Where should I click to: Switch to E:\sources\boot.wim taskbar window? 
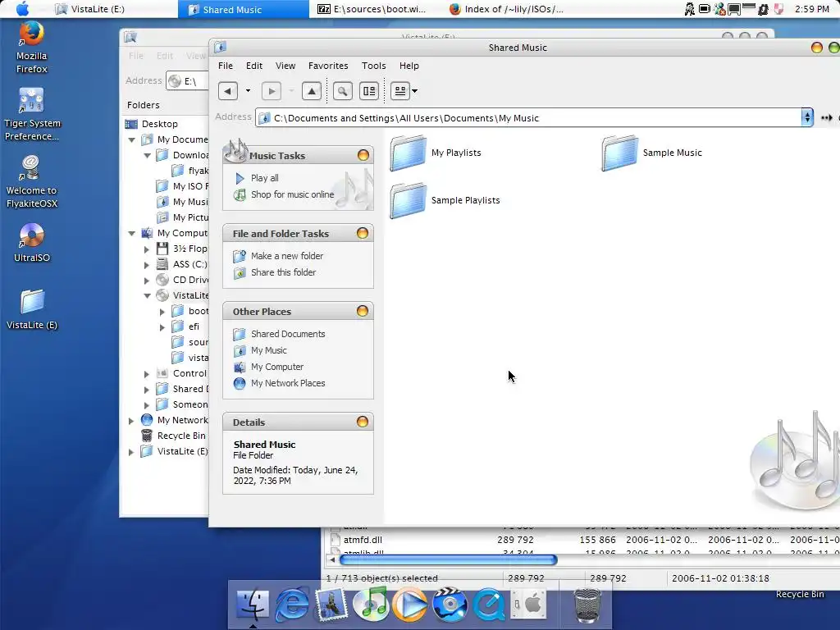point(372,9)
